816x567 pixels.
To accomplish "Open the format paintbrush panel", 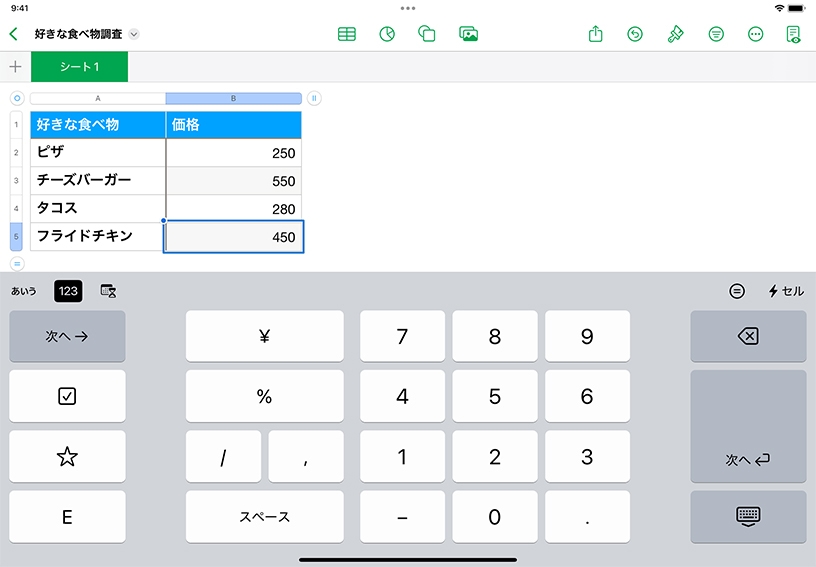I will point(676,34).
